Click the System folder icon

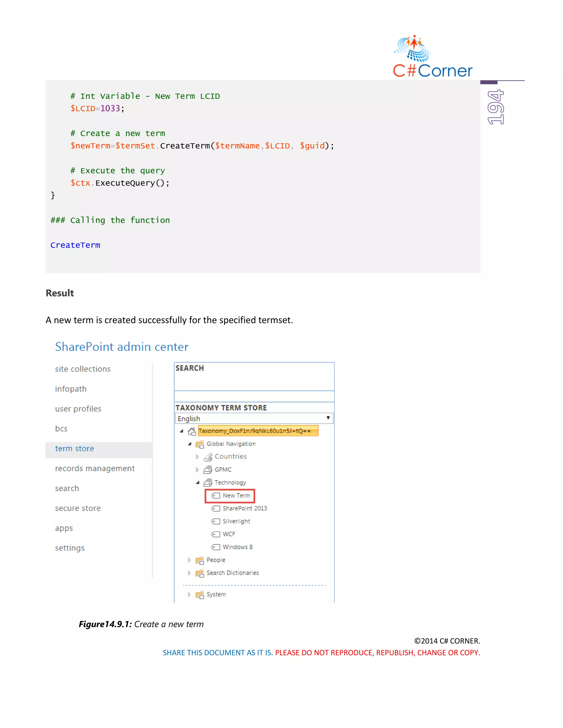200,595
